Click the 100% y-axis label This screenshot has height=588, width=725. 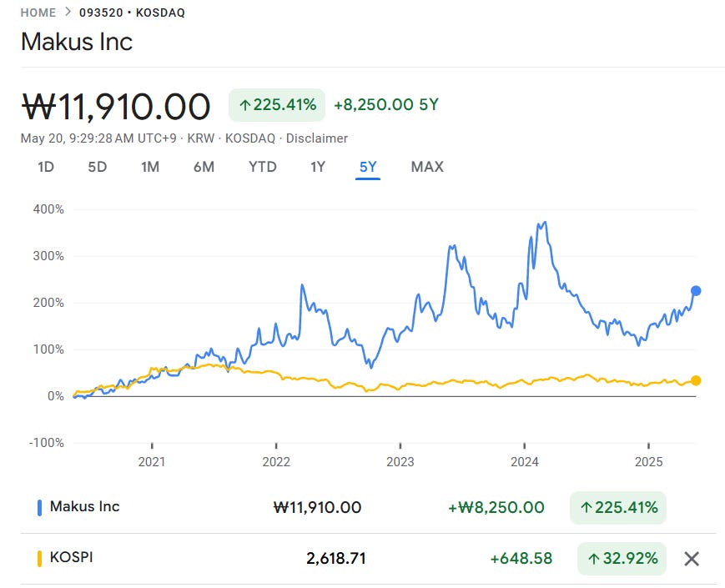point(48,349)
